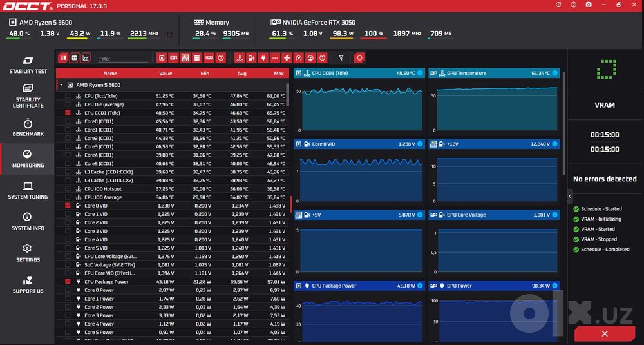The height and width of the screenshot is (345, 644).
Task: Click the funnel filter icon
Action: 341,58
